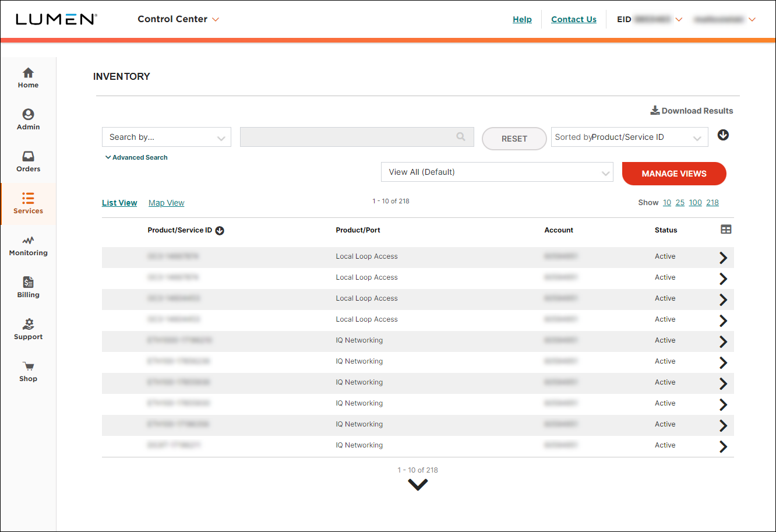Open the Shop cart icon
Viewport: 776px width, 532px height.
[x=28, y=367]
